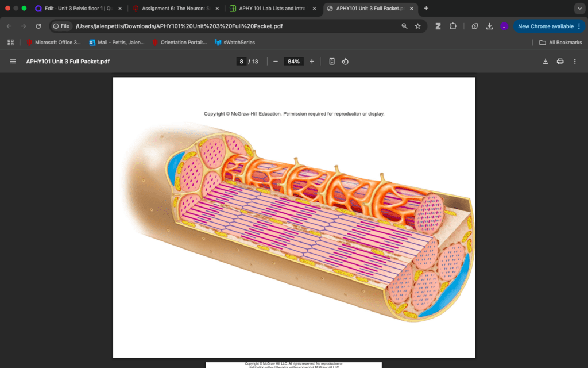588x368 pixels.
Task: Click the Z extension icon
Action: 438,26
